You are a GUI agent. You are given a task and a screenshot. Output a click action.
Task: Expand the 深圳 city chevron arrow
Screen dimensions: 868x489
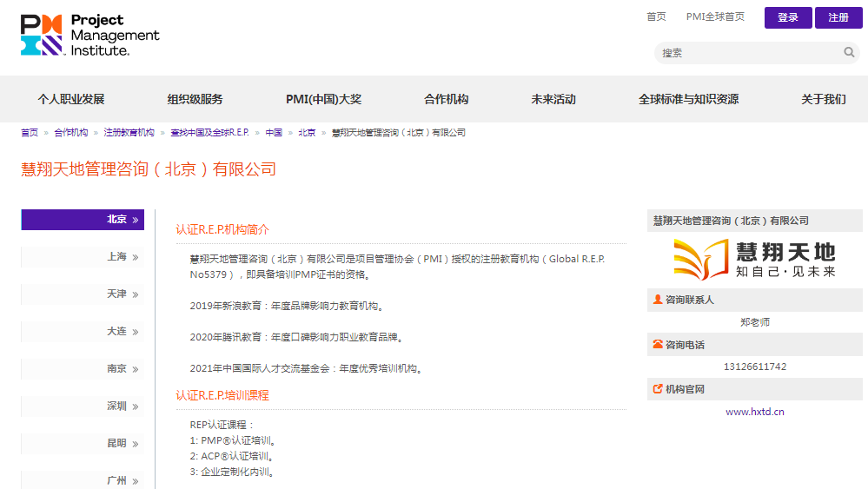click(136, 407)
